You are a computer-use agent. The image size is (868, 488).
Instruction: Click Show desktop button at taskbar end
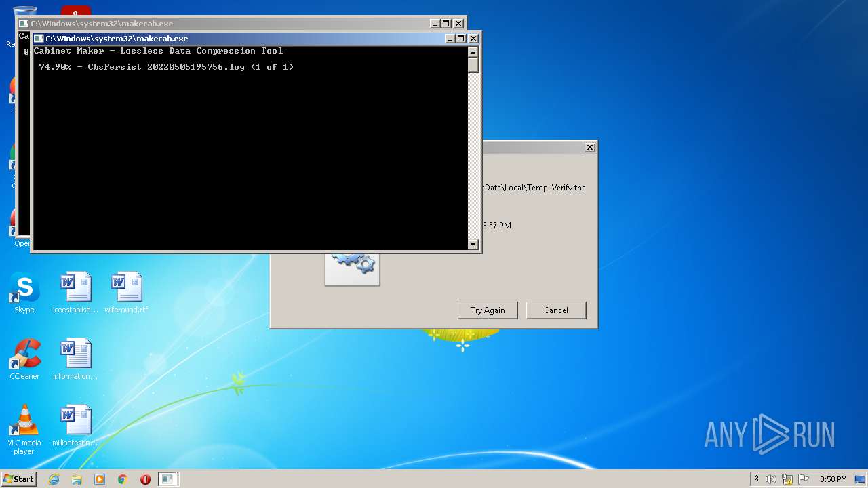pyautogui.click(x=861, y=479)
